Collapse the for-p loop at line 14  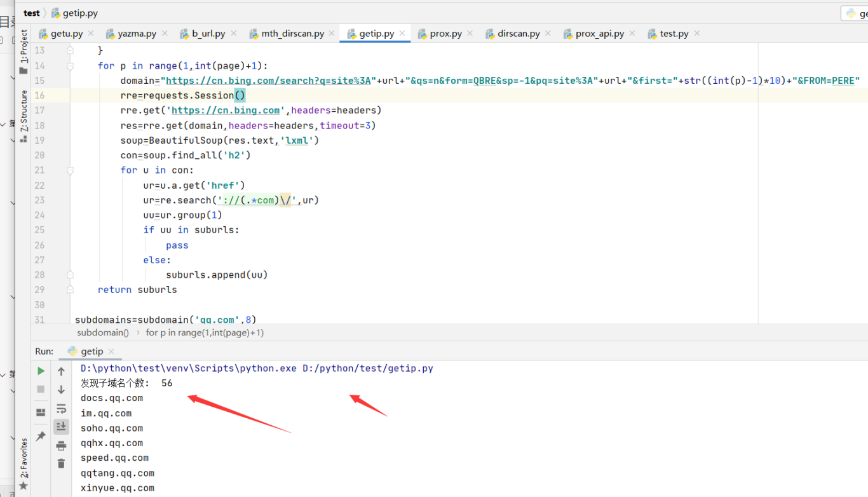[70, 65]
